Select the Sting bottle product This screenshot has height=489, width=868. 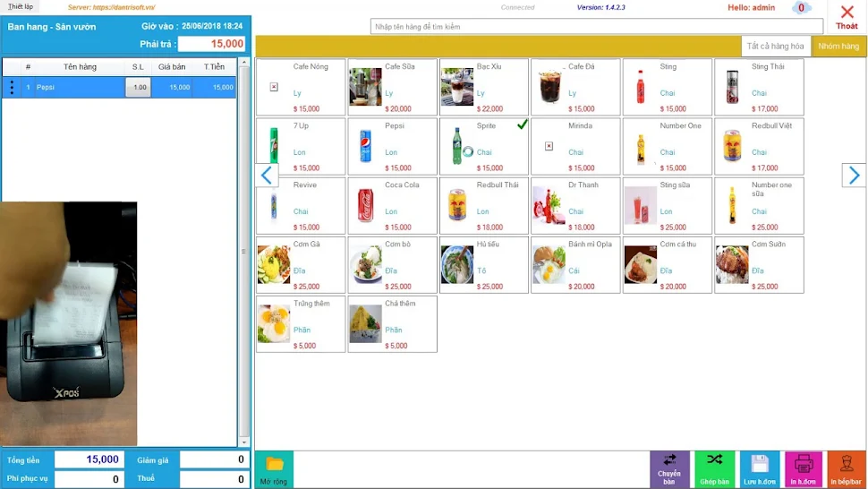pos(668,87)
